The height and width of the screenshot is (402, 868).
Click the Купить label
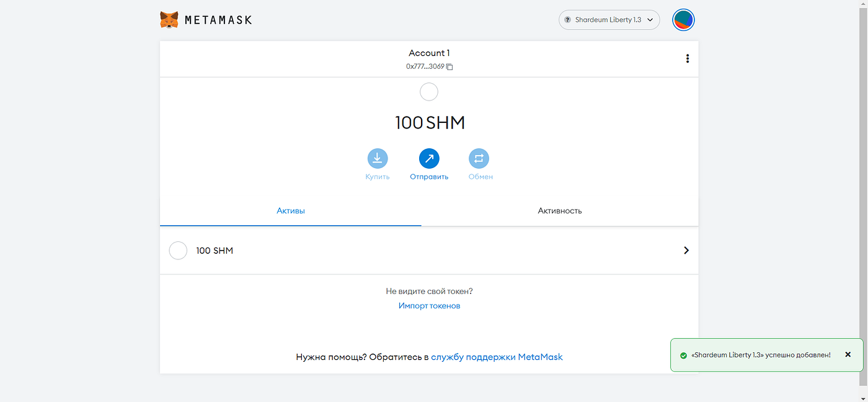[378, 177]
